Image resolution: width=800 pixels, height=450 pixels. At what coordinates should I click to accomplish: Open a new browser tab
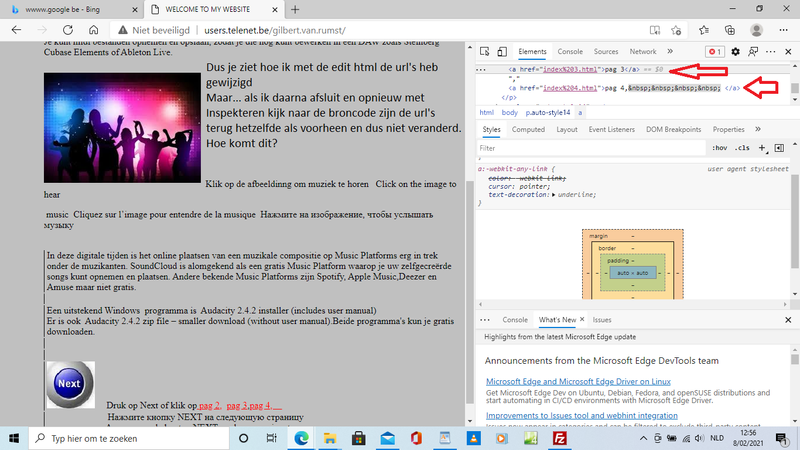pyautogui.click(x=295, y=9)
